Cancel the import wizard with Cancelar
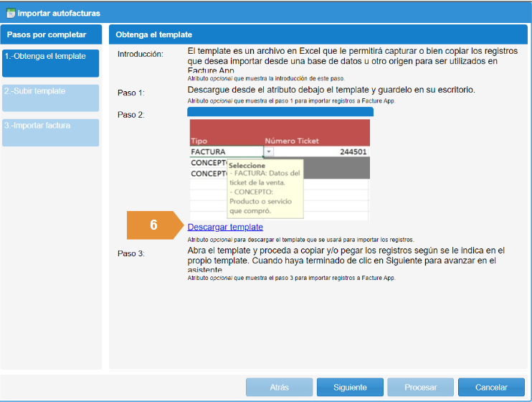Screen dimensions: 532x402 [491, 388]
